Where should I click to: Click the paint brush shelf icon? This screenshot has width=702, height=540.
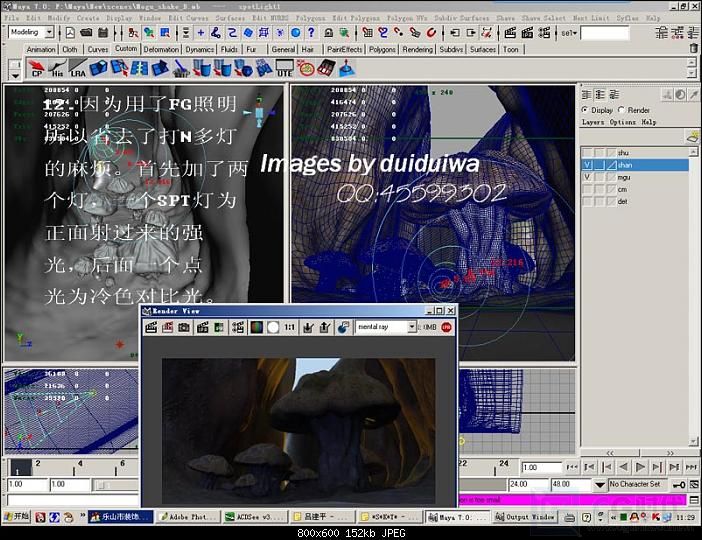point(181,69)
